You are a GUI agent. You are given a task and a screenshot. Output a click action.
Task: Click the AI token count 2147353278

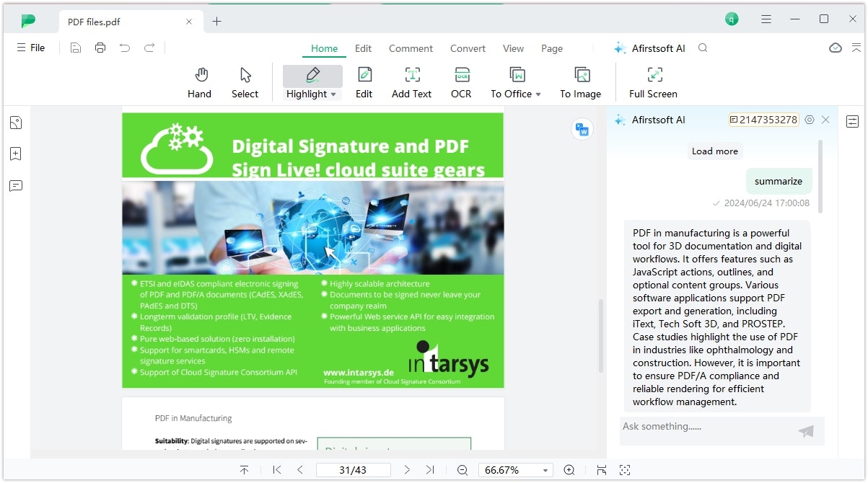764,120
